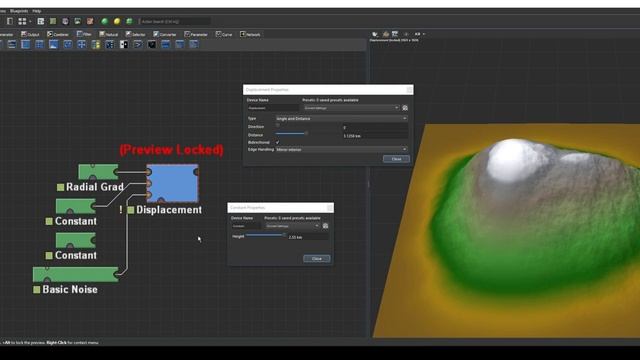
Task: Select the blue Displacement node
Action: pos(173,183)
